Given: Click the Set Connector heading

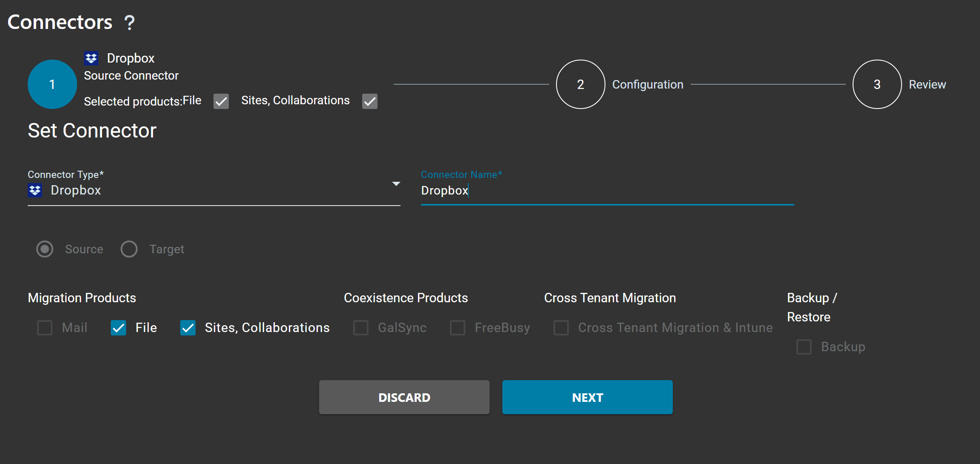Looking at the screenshot, I should tap(92, 130).
